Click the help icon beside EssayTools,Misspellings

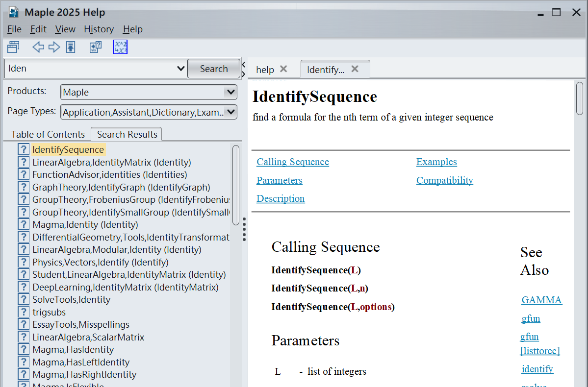(x=23, y=324)
